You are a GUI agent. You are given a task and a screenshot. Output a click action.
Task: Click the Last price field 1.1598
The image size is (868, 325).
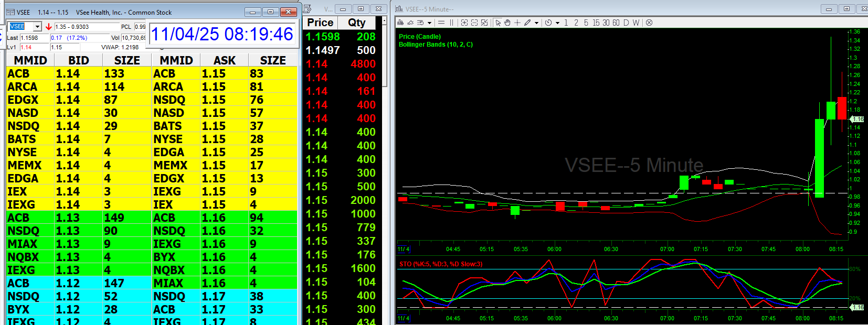point(34,38)
